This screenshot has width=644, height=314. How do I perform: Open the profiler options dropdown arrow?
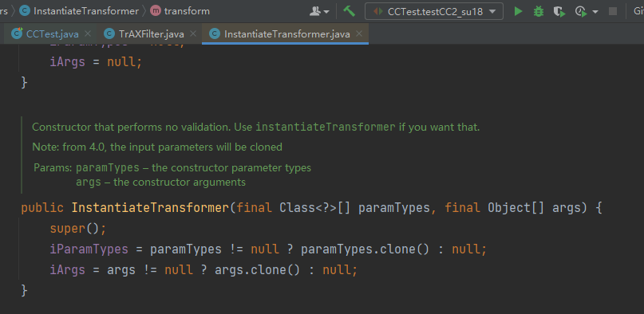(x=595, y=12)
